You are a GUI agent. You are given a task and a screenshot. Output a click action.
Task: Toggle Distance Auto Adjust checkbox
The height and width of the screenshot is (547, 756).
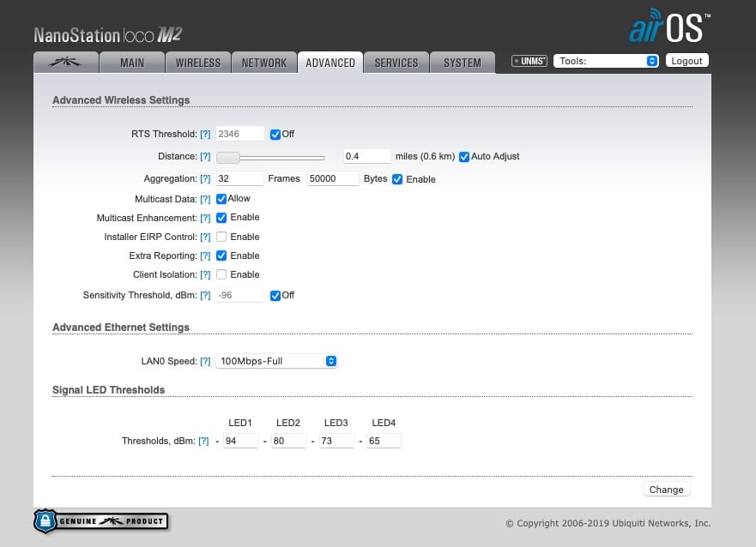[464, 157]
